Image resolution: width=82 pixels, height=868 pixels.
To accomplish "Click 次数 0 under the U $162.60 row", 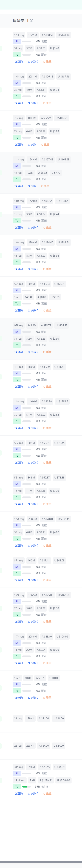I will coord(33,622).
